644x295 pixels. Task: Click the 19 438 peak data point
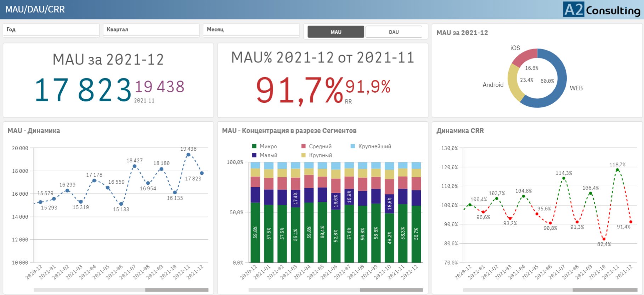tap(188, 155)
